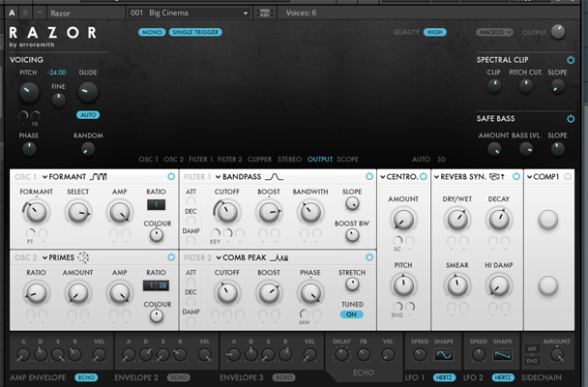Click LFO 1 sine shape icon
Screen dimensions: 588x387
click(x=444, y=355)
